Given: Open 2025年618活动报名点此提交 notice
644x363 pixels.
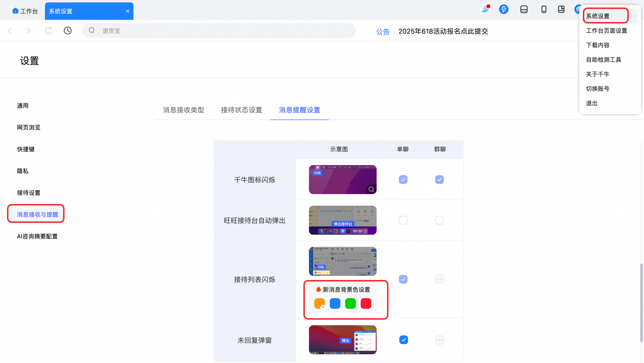Looking at the screenshot, I should pyautogui.click(x=443, y=31).
